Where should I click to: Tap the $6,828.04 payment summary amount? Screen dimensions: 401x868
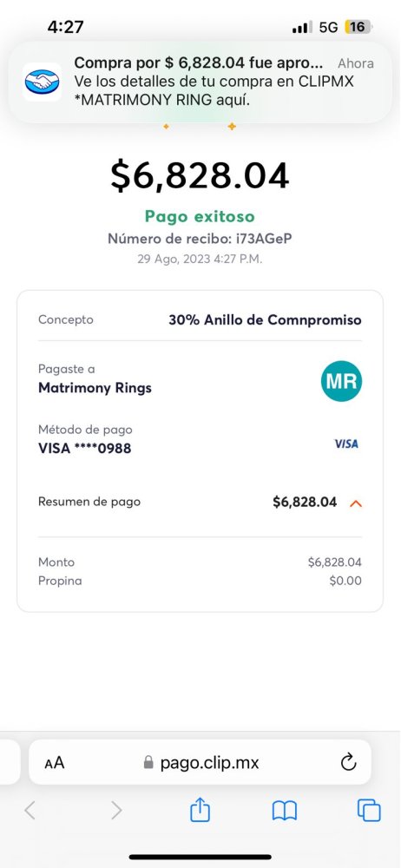(305, 502)
